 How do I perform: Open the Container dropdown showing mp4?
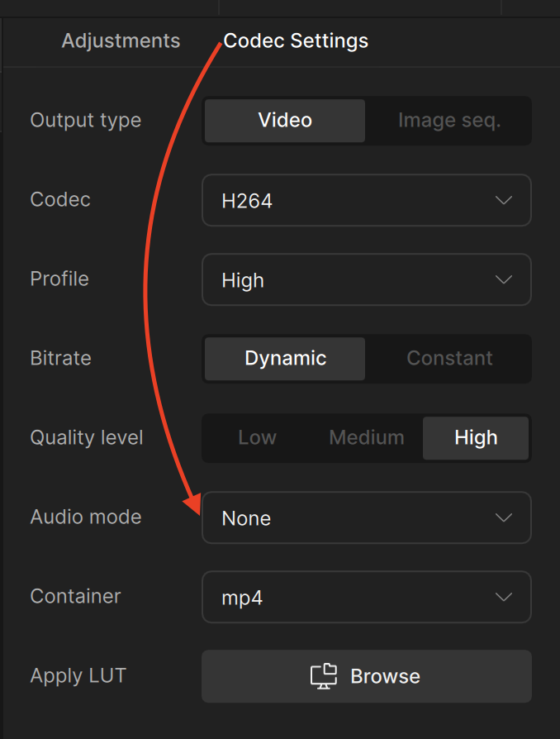tap(367, 597)
